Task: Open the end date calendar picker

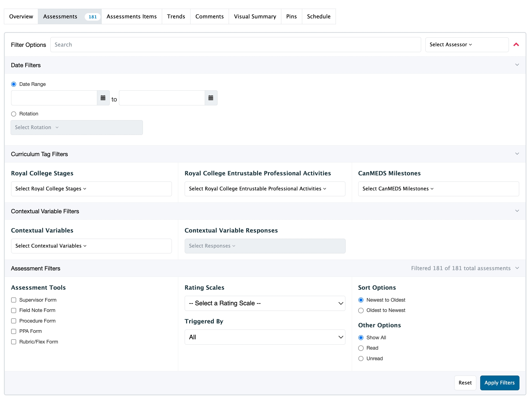Action: click(x=211, y=98)
